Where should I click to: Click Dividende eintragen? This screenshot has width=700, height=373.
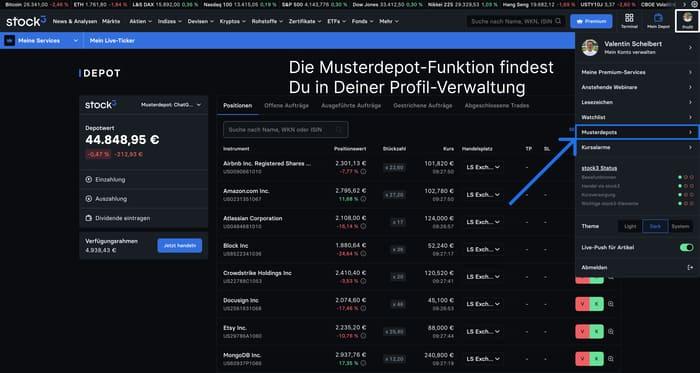coord(143,218)
